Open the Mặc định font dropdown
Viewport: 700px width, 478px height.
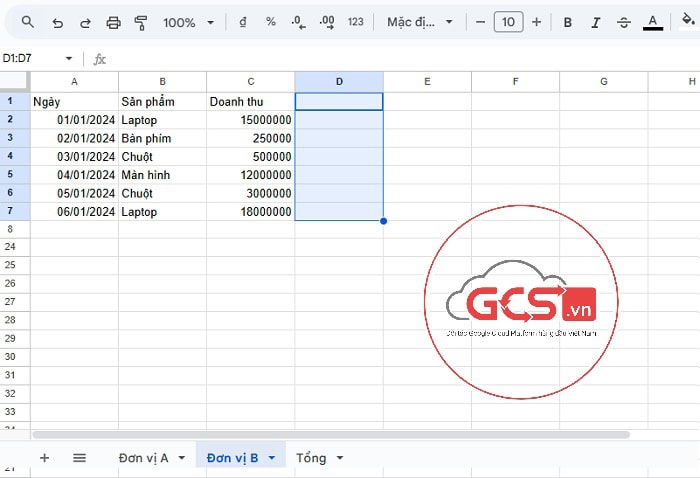pos(420,22)
